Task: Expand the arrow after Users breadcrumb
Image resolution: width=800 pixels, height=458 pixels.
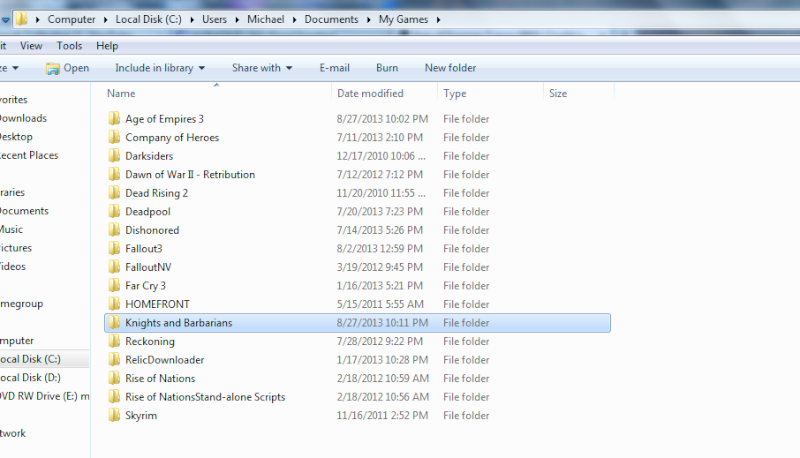Action: (237, 19)
